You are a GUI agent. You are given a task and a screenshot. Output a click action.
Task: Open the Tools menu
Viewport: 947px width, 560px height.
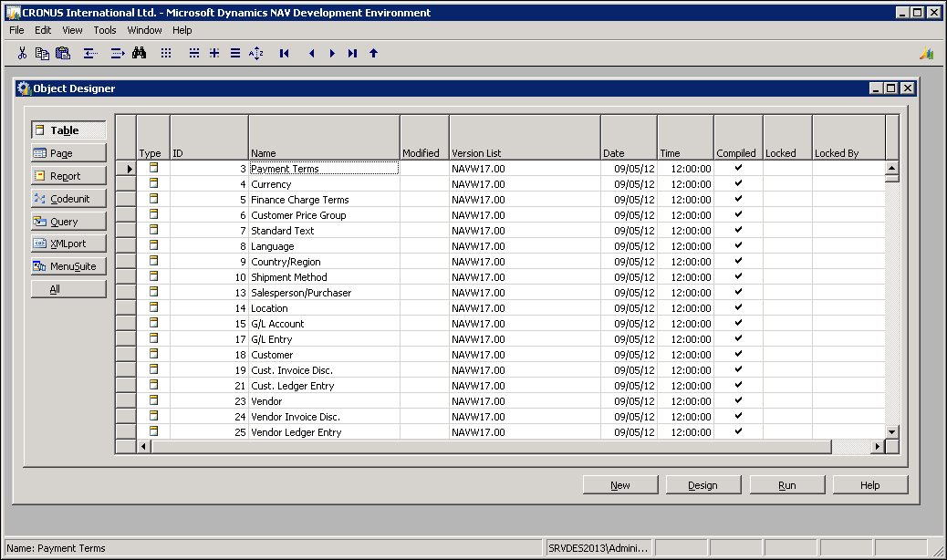tap(105, 30)
